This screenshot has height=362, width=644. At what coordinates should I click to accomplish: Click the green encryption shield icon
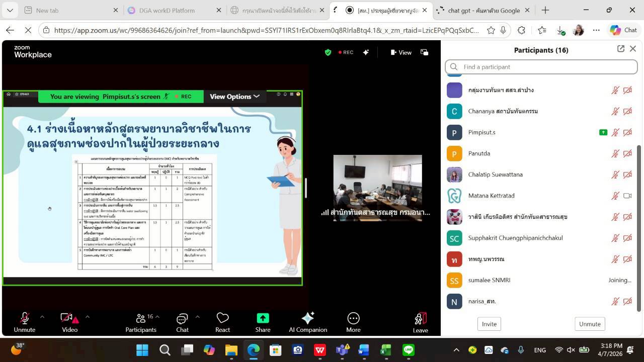328,52
